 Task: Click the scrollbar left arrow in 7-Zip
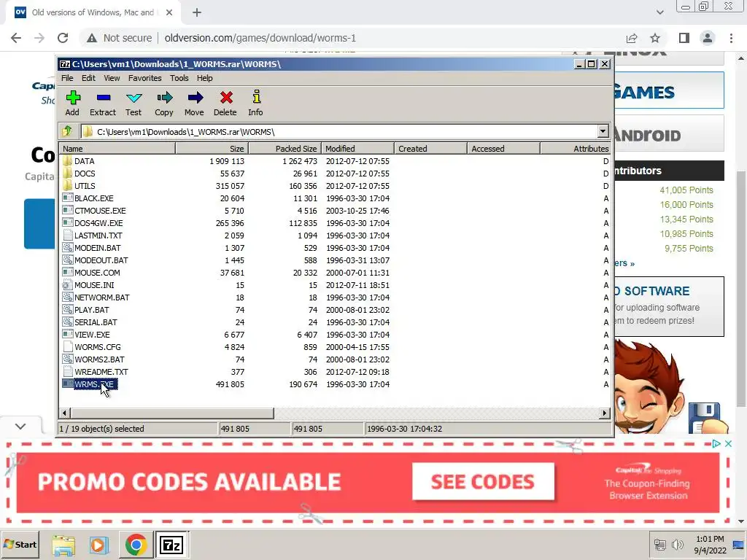coord(65,413)
